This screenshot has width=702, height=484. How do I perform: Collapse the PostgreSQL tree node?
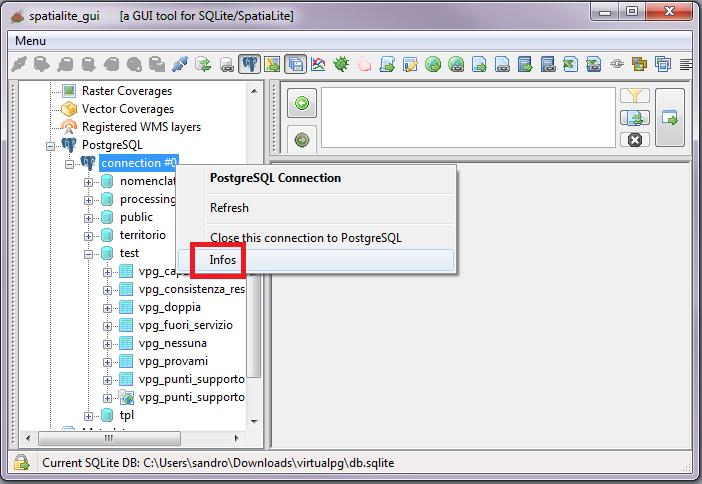tap(51, 146)
